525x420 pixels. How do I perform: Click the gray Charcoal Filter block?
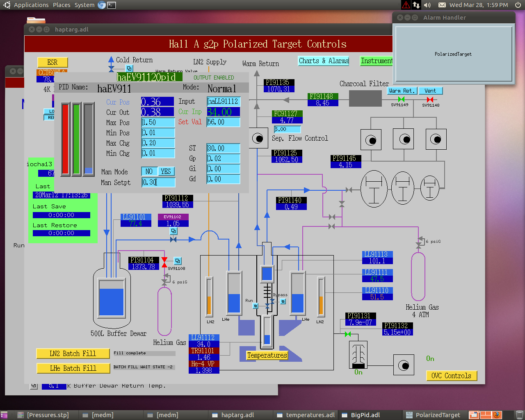(365, 98)
